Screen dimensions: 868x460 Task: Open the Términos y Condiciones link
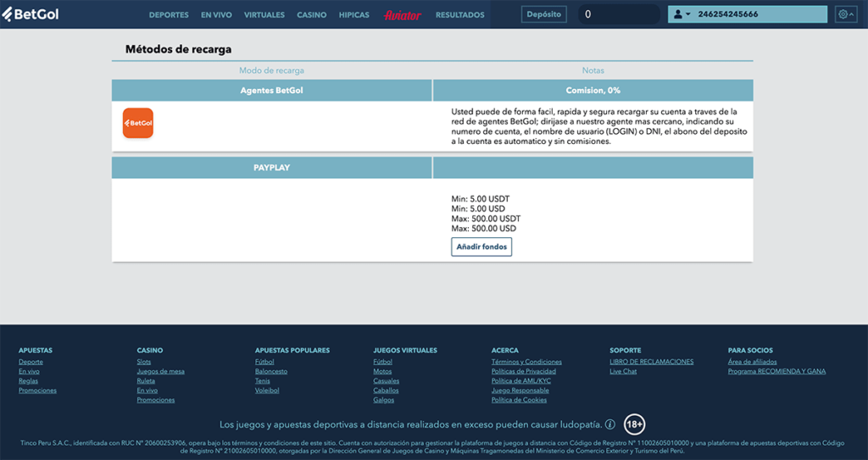[x=526, y=362]
